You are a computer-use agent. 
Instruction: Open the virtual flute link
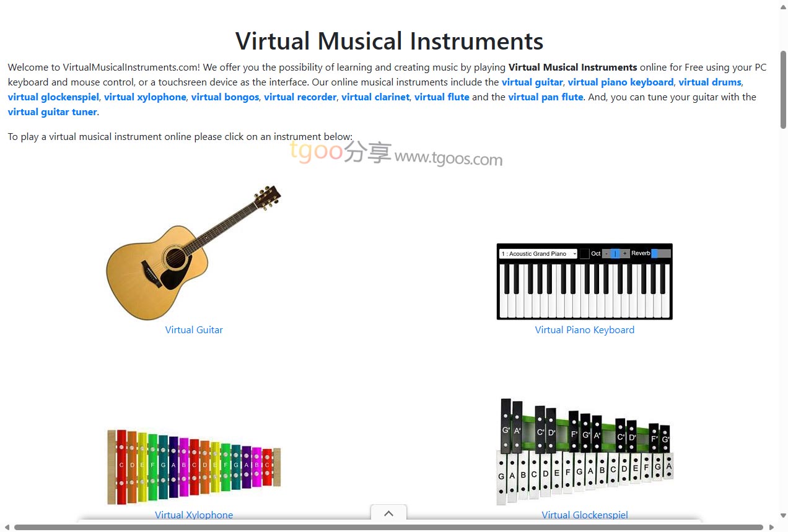pyautogui.click(x=442, y=97)
